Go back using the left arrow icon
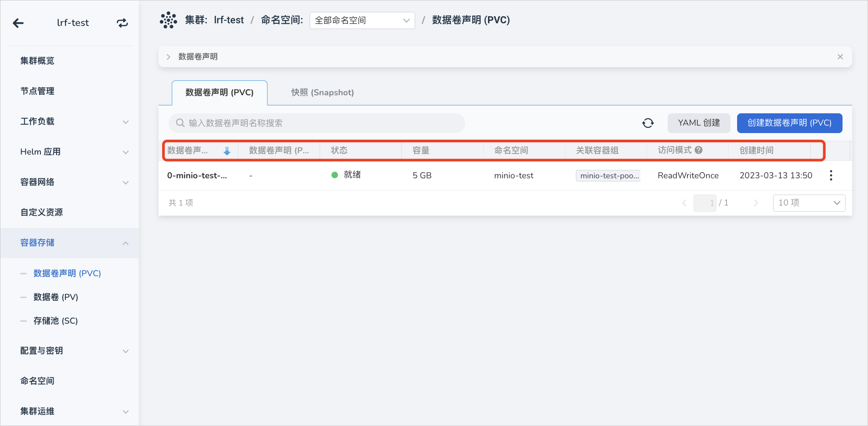868x426 pixels. 18,23
